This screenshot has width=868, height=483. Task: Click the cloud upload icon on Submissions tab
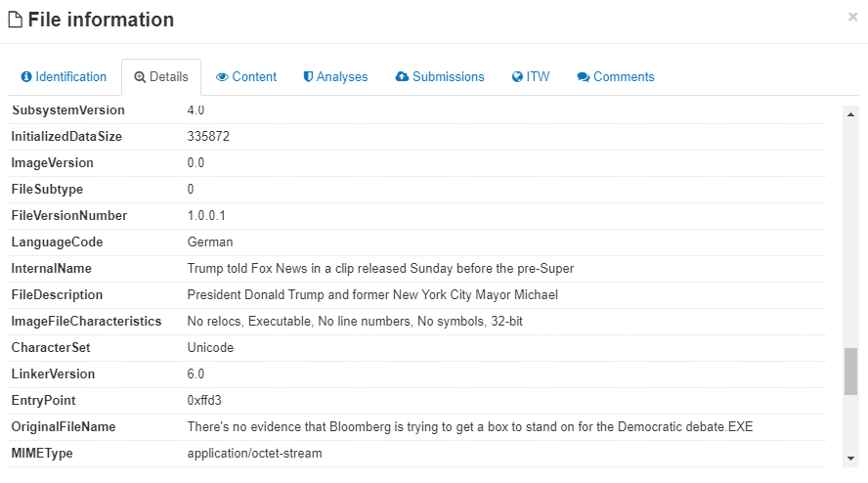click(402, 77)
